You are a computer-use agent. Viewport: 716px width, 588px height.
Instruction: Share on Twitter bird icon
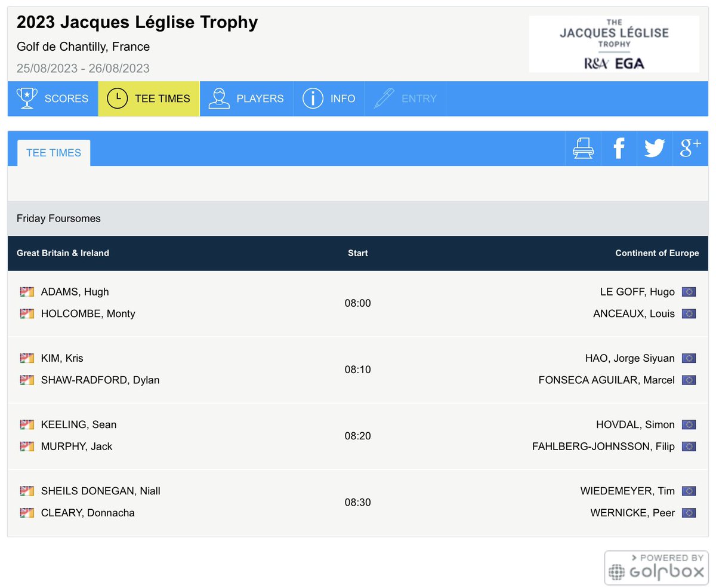pyautogui.click(x=655, y=148)
